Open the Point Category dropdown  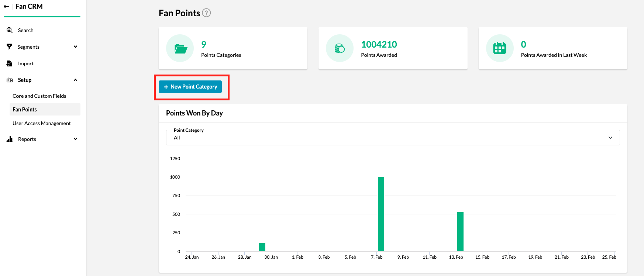[393, 138]
